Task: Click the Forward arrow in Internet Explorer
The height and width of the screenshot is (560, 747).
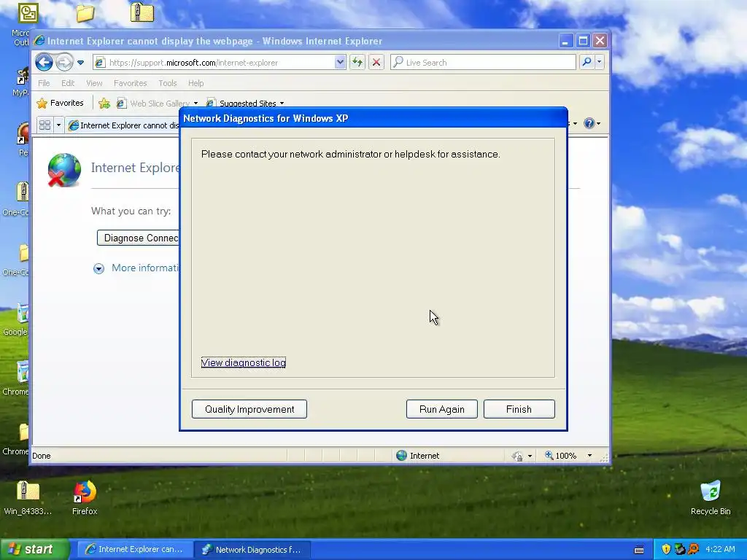Action: (64, 62)
